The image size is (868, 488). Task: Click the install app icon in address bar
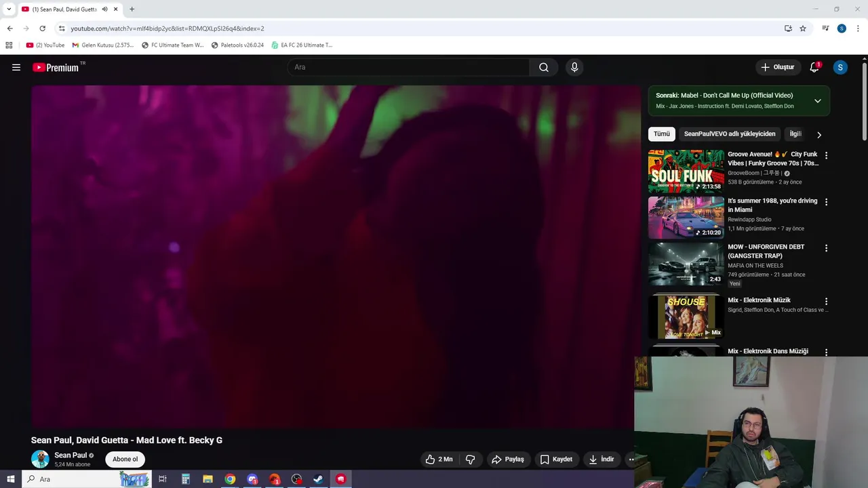click(x=788, y=28)
